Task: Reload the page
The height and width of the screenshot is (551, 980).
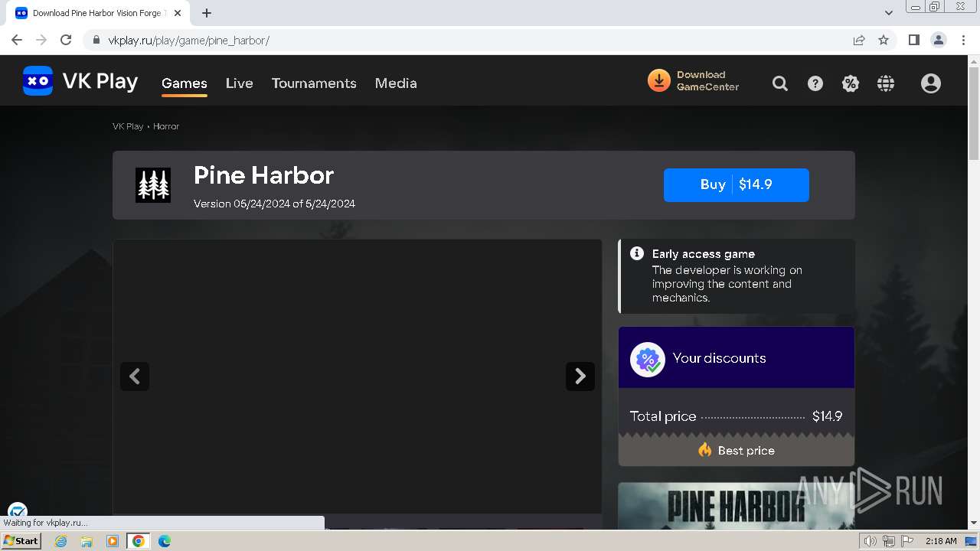Action: click(66, 40)
